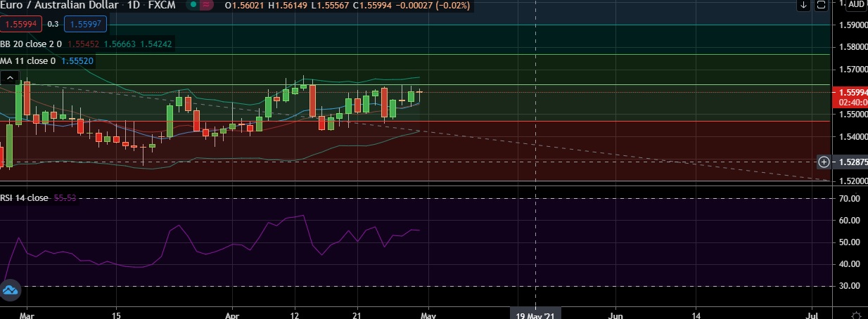This screenshot has width=868, height=319.
Task: Click the 1.52875 crosshair price label
Action: [849, 162]
